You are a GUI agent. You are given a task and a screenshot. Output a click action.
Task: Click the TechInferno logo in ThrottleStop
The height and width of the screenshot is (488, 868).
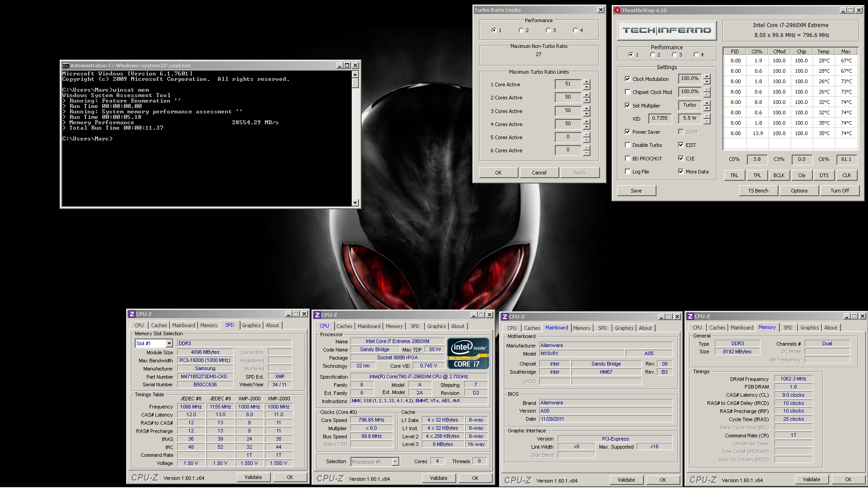(x=667, y=30)
